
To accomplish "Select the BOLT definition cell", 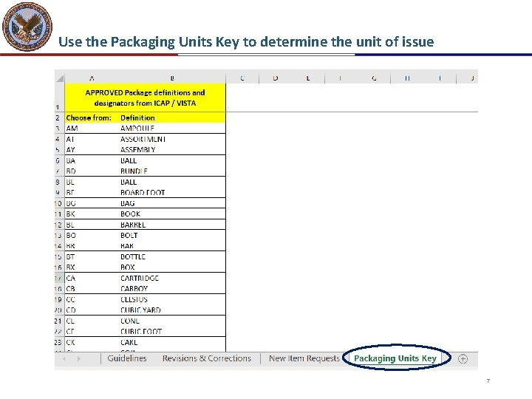I will click(172, 235).
